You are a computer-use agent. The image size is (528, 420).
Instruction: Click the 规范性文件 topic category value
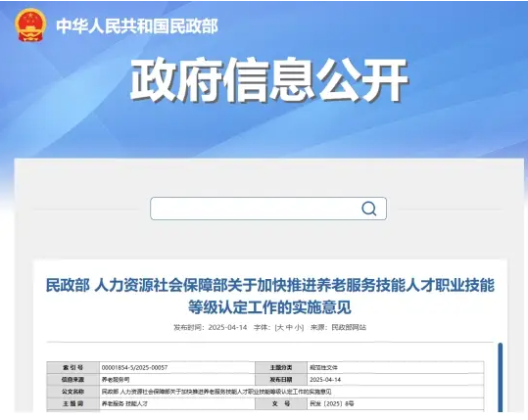396,367
